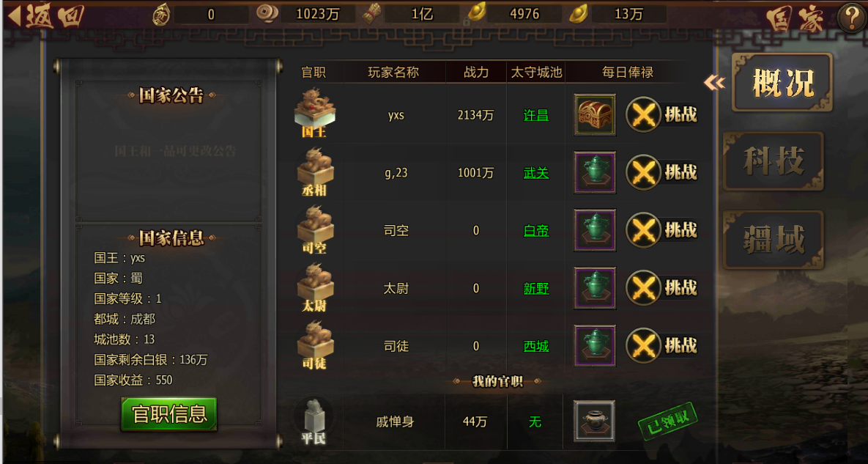
Task: Open the question mark help icon
Action: point(851,17)
